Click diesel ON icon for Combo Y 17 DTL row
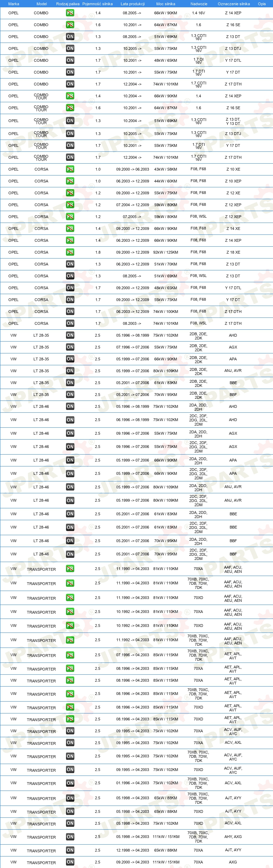Screen dimensions: 273x868 coord(70,60)
